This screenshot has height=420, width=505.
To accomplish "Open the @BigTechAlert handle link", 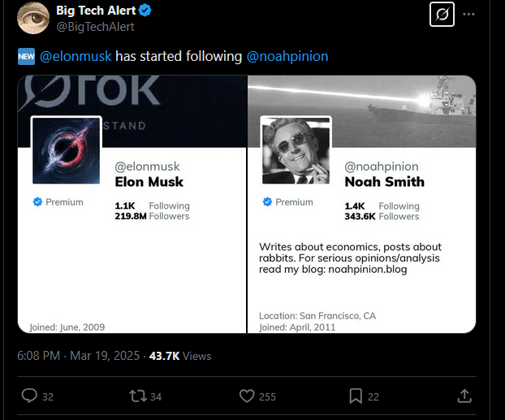I will click(94, 27).
